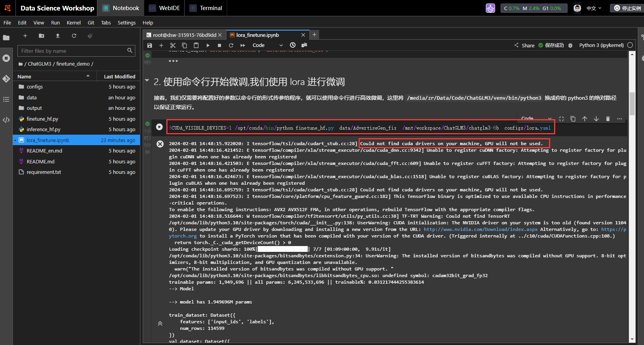Click the purple robot assistant icon
Viewport: 644px width, 345px height.
click(x=490, y=8)
